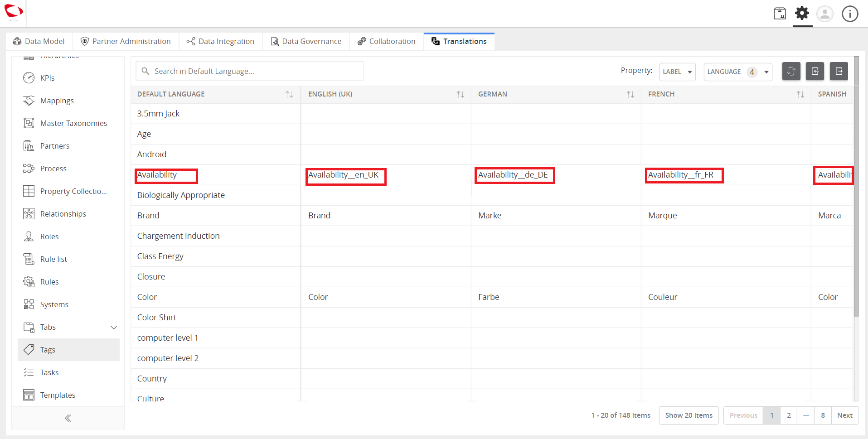Click the Partners building icon
Screen dimensions: 868x439
pos(29,146)
